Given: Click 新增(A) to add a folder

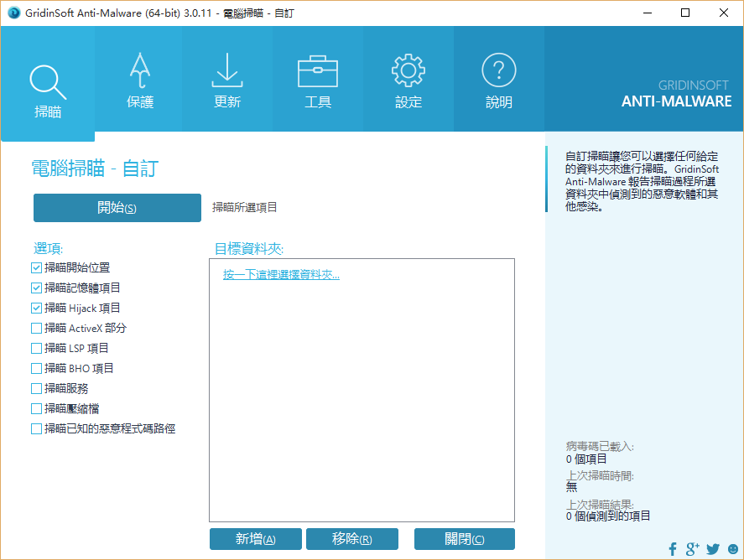Looking at the screenshot, I should [x=256, y=539].
